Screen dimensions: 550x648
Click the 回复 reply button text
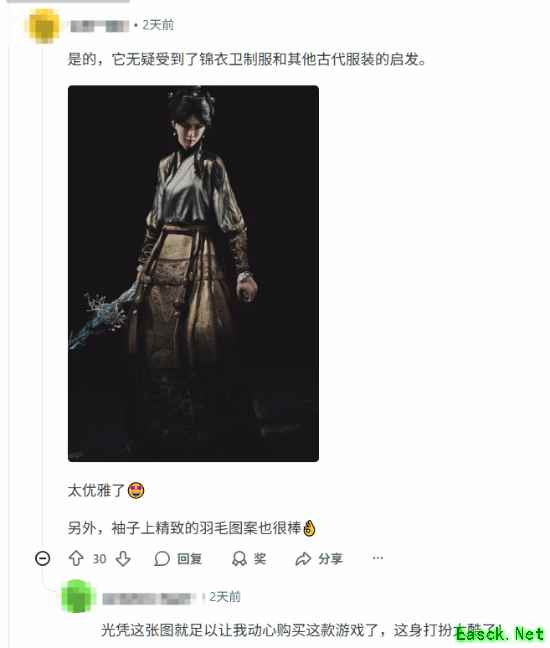189,559
